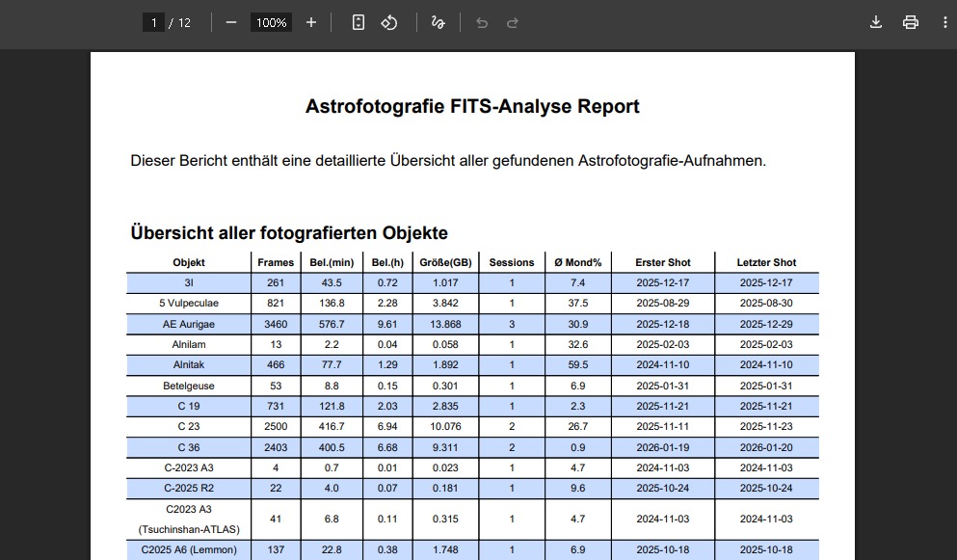Select the Alnitak object cell

(x=189, y=365)
